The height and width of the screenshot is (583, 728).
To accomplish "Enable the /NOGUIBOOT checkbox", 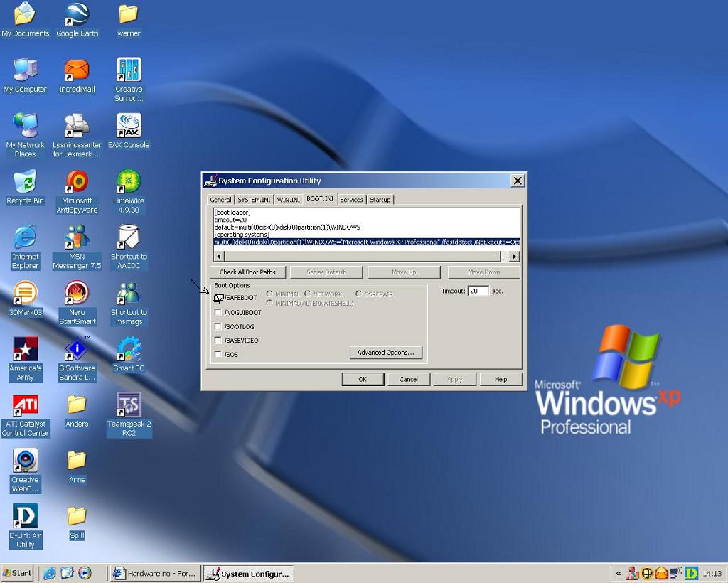I will pos(218,312).
